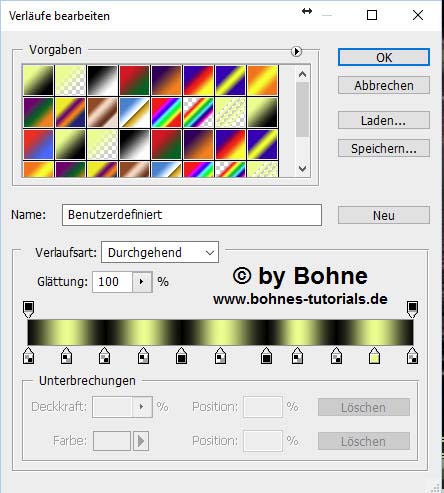Click the Speichern... button
The image size is (444, 493).
point(384,148)
